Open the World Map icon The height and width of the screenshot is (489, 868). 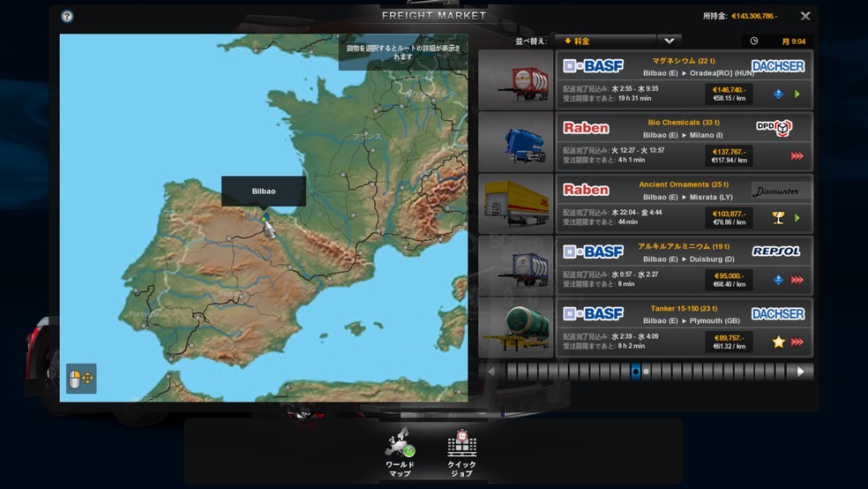(400, 444)
